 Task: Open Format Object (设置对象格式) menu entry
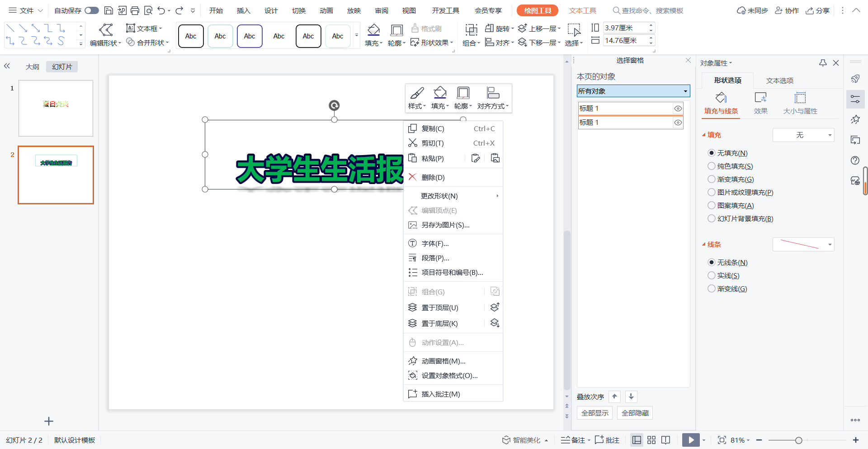[453, 375]
